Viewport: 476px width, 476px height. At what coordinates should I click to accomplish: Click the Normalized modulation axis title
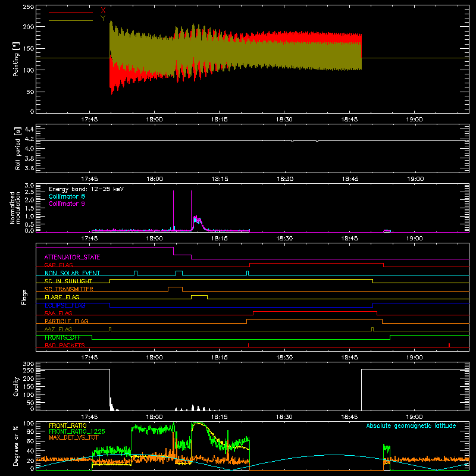15,208
